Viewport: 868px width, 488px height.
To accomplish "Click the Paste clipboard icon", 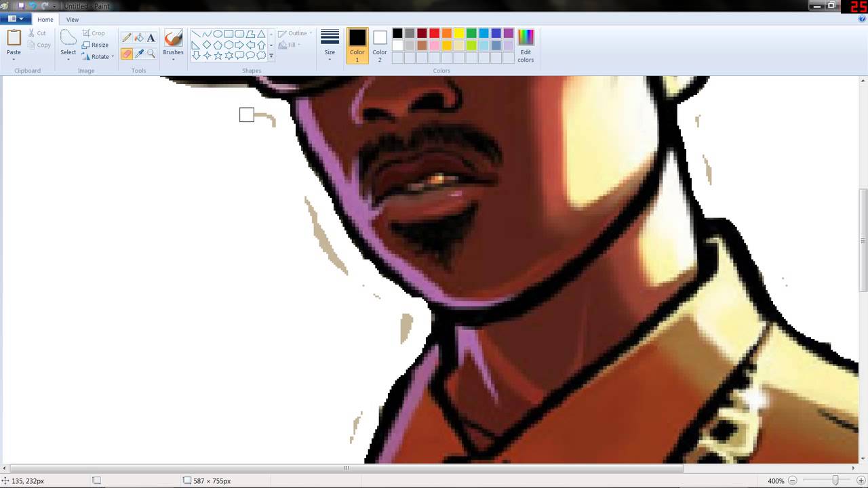I will point(14,38).
